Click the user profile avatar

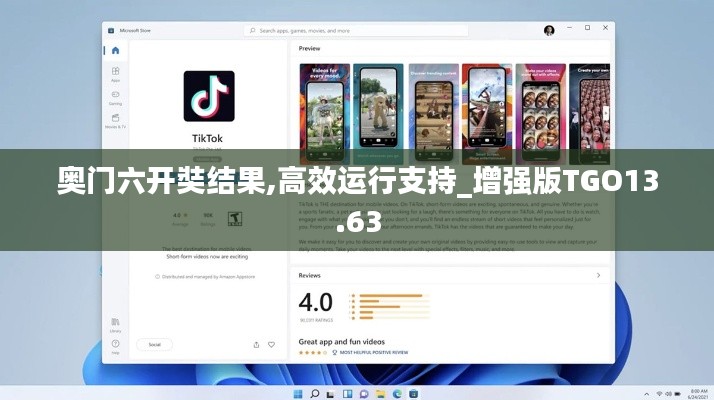point(549,31)
